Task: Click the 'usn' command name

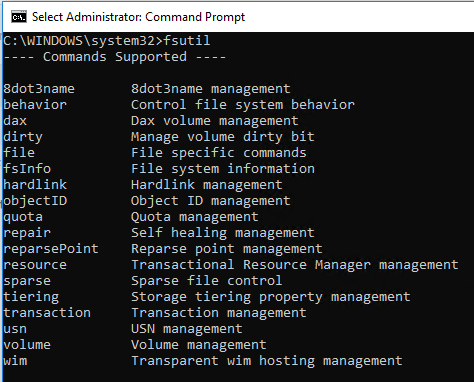Action: tap(15, 329)
